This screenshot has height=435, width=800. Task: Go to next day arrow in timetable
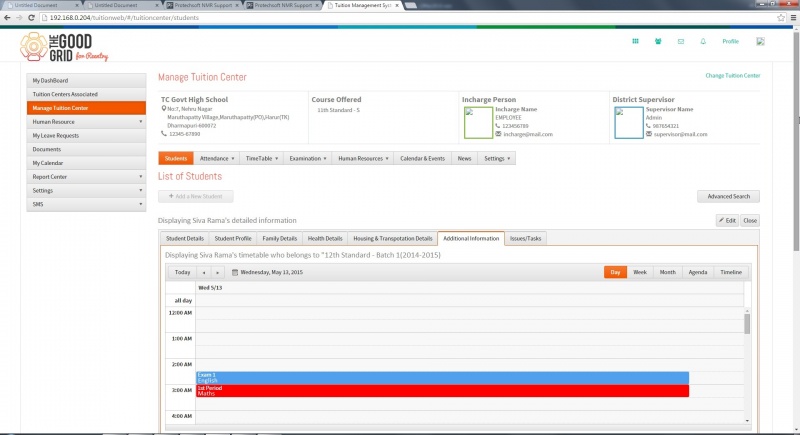217,272
